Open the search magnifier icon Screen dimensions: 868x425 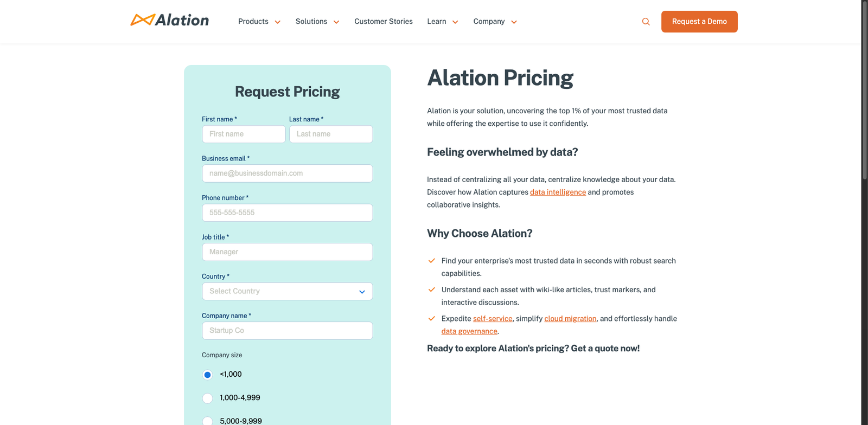(646, 22)
